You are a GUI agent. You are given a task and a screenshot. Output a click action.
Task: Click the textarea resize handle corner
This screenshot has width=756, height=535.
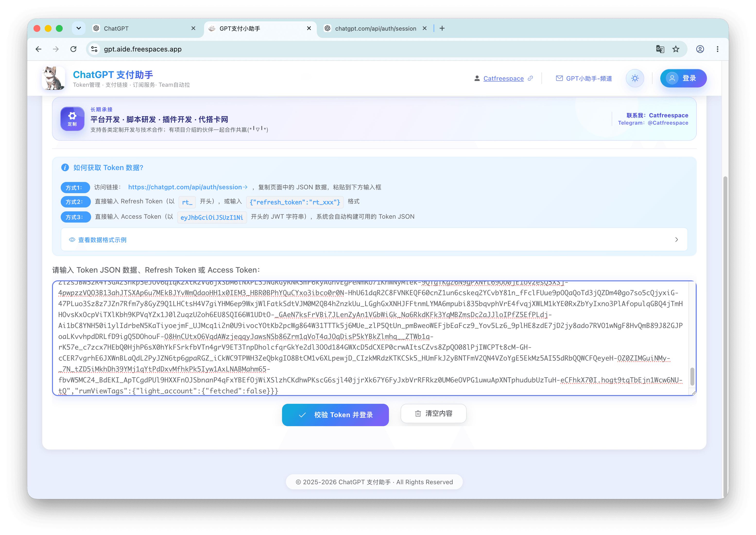693,392
